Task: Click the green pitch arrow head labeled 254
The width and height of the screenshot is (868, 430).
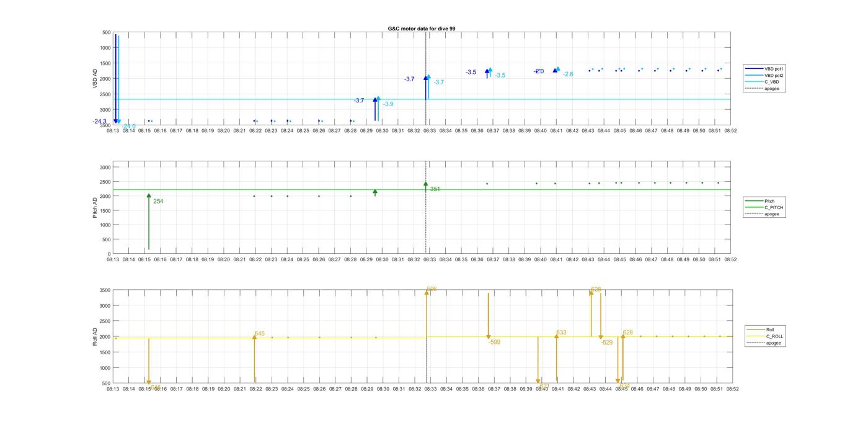Action: point(149,196)
